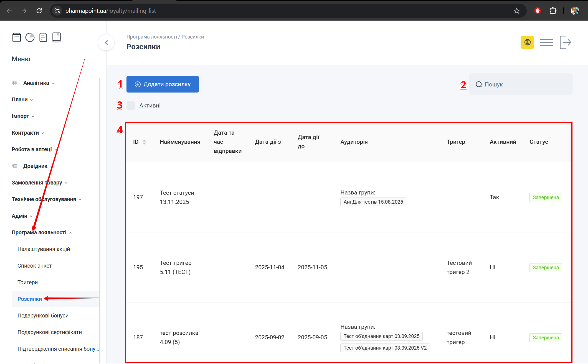Image resolution: width=588 pixels, height=364 pixels.
Task: Open the hamburger menu icon at top right
Action: tap(546, 42)
